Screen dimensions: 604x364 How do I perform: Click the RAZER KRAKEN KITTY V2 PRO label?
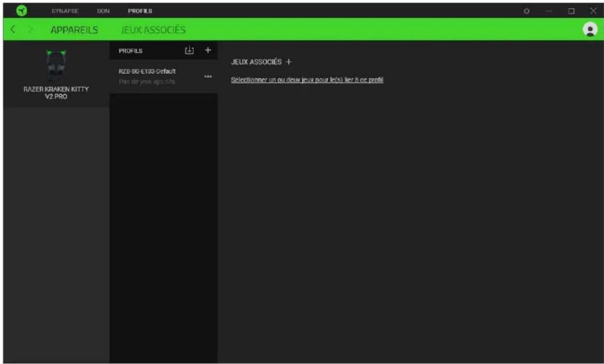[x=56, y=93]
